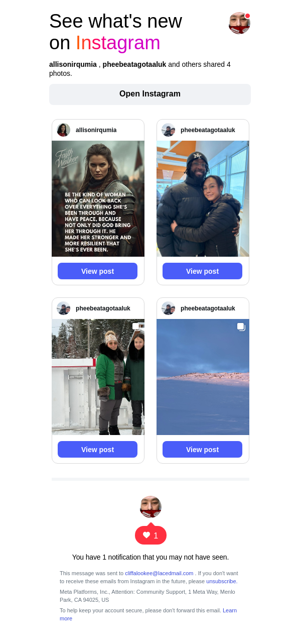Open the women in winter parkas photo
The image size is (301, 644).
coord(98,377)
